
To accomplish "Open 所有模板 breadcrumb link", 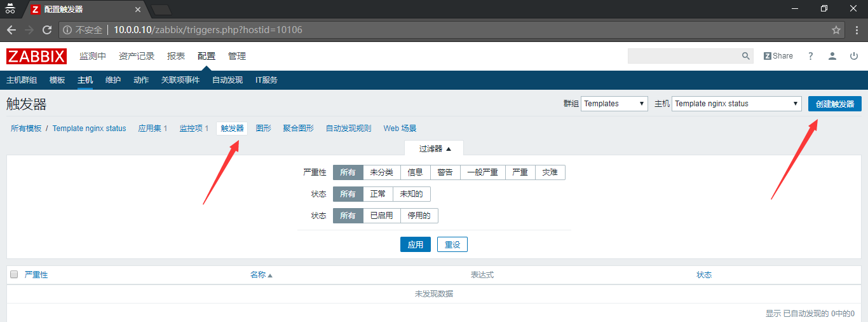I will [x=26, y=129].
